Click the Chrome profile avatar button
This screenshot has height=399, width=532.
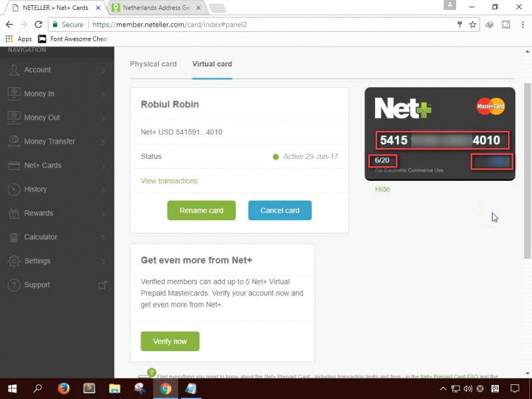450,5
